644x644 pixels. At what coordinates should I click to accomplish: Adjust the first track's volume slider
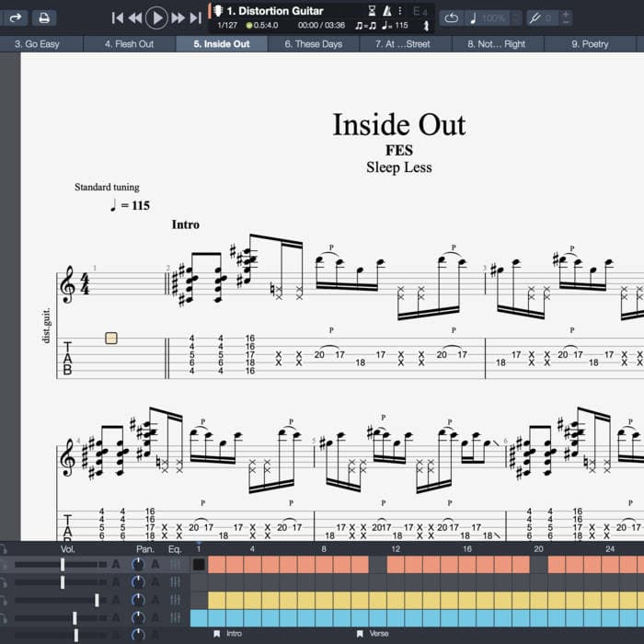tap(61, 564)
